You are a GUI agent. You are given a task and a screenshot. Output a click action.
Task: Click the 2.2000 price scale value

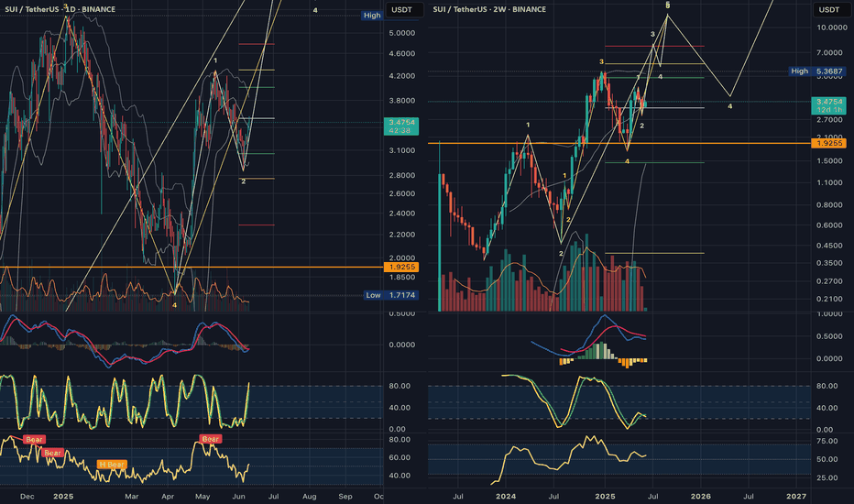pyautogui.click(x=402, y=235)
